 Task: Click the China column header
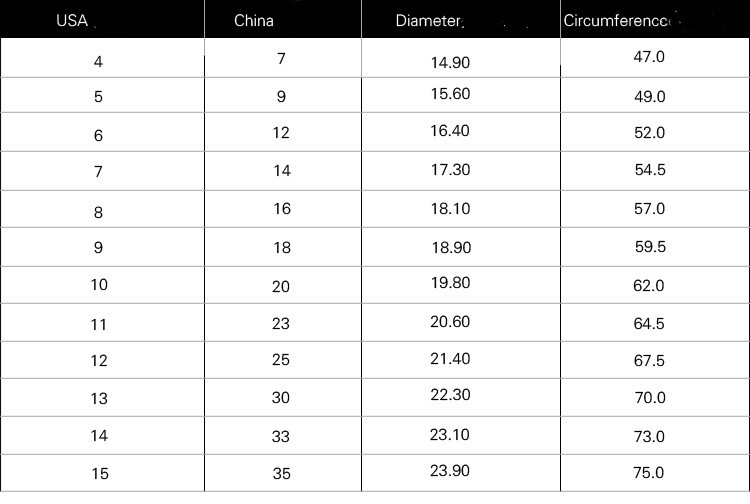[253, 20]
